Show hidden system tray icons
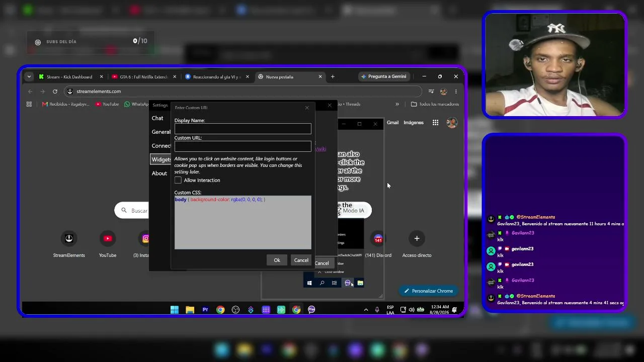 point(366,310)
